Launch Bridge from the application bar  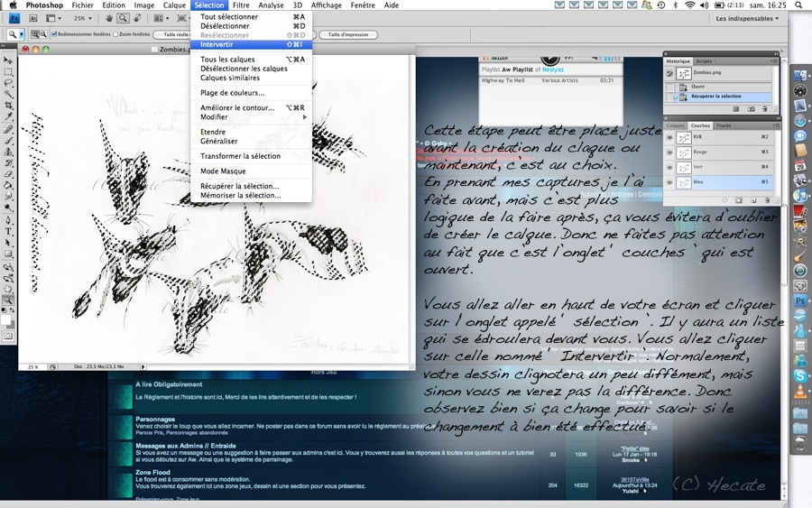click(x=32, y=18)
